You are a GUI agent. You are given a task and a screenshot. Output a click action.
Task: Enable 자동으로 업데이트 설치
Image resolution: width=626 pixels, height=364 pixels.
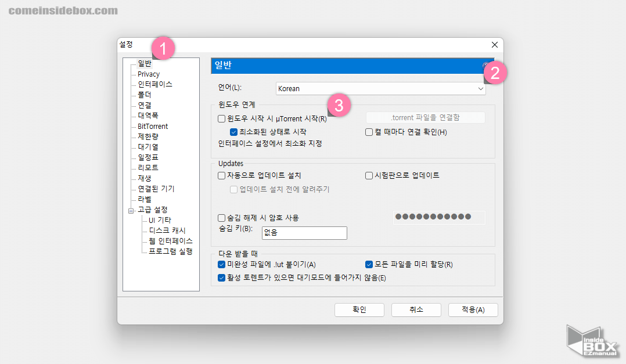click(222, 175)
